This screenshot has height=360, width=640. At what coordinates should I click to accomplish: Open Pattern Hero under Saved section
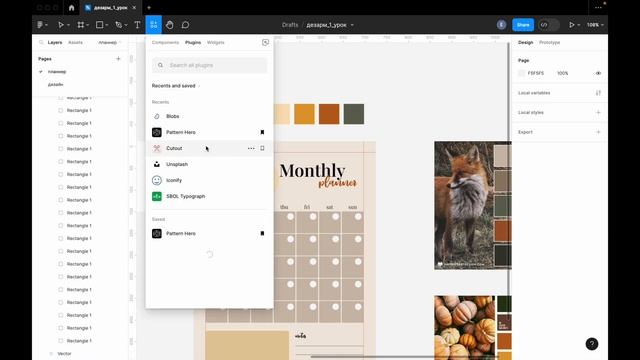(x=209, y=233)
